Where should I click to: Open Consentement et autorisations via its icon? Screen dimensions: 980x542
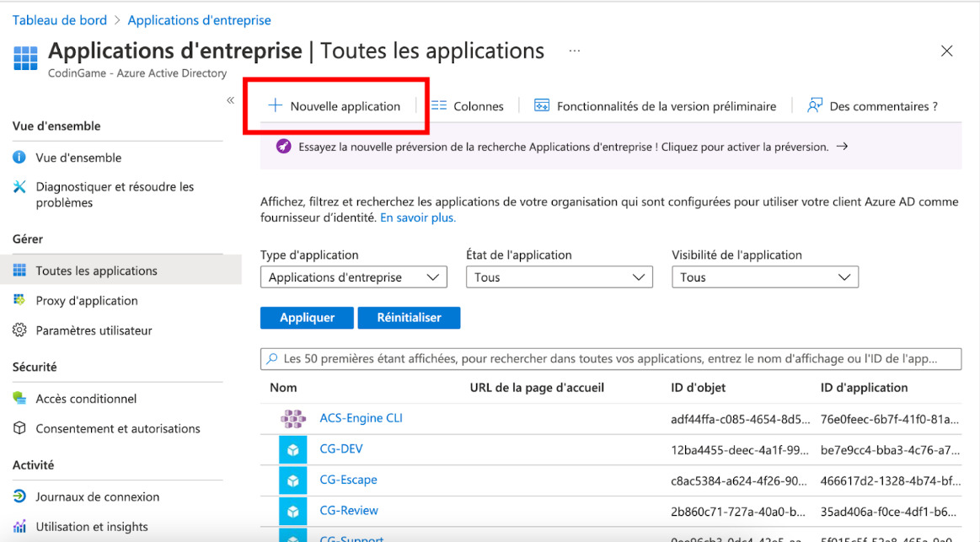pos(19,428)
